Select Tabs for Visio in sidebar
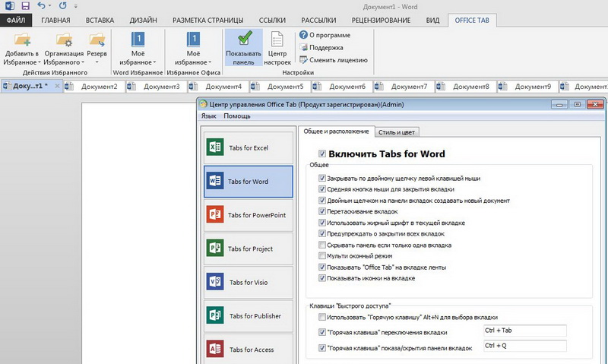This screenshot has height=364, width=608. [249, 282]
